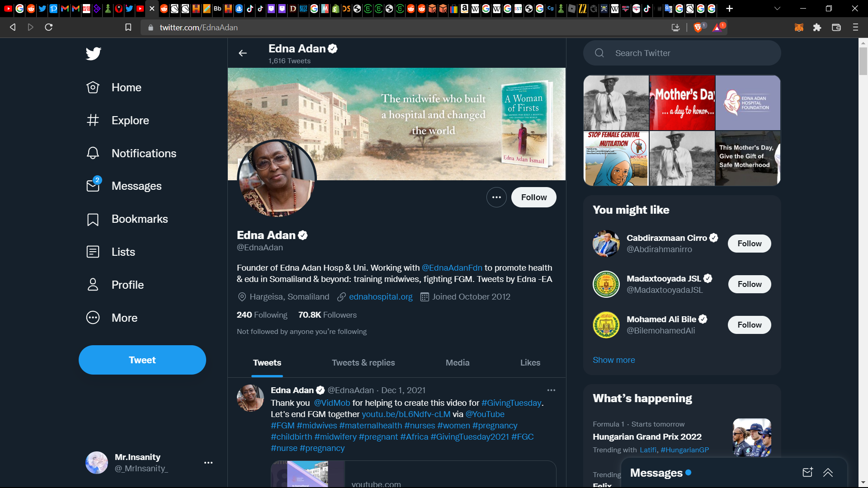Open the MetaMask fox extension
Image resolution: width=868 pixels, height=488 pixels.
[x=799, y=28]
